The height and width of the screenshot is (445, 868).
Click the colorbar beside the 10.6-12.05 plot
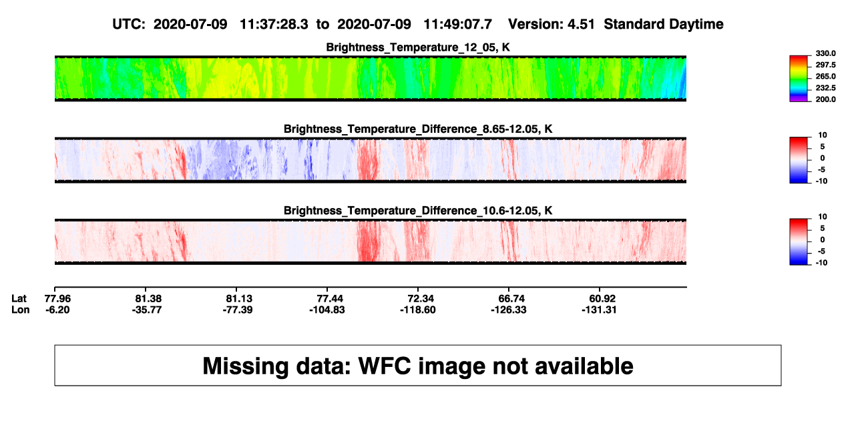click(x=799, y=242)
